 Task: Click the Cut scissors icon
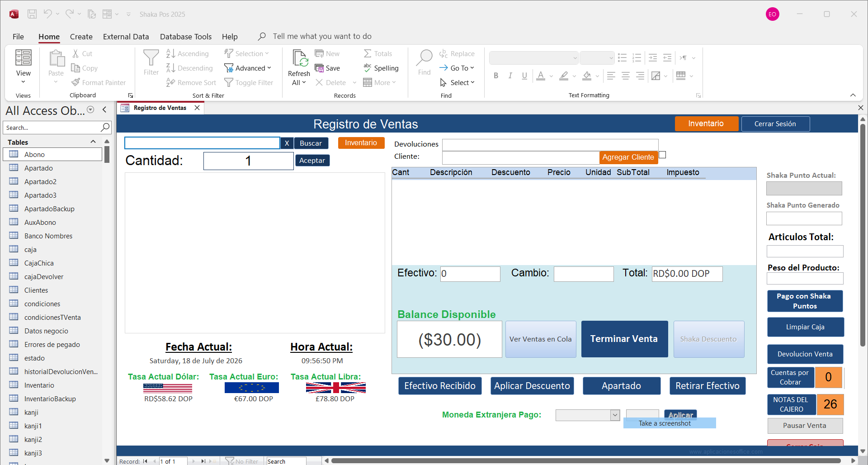pyautogui.click(x=75, y=53)
